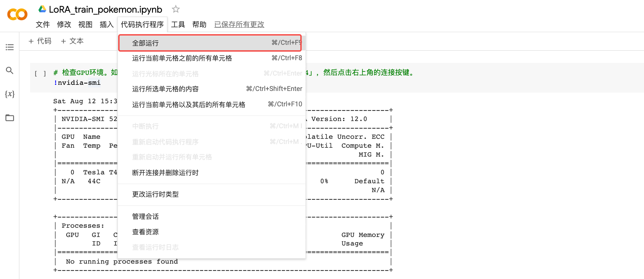The image size is (644, 279).
Task: Click 断开连接并删除运行时
Action: tap(165, 173)
